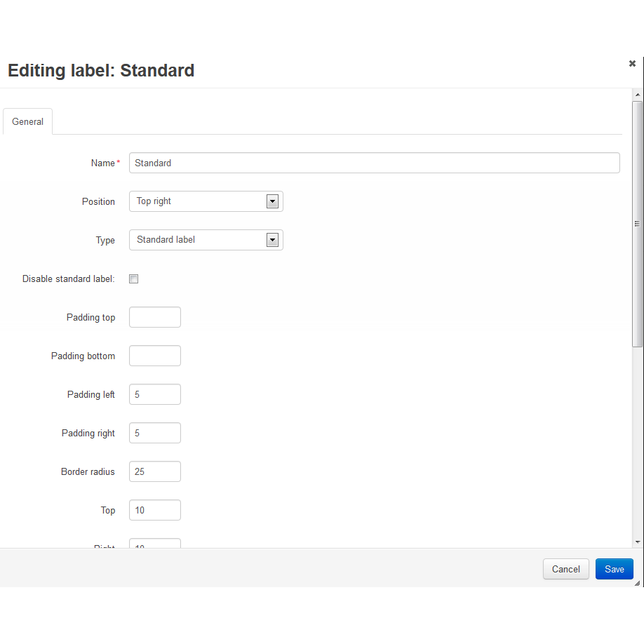Click the Right field below Top

[154, 544]
